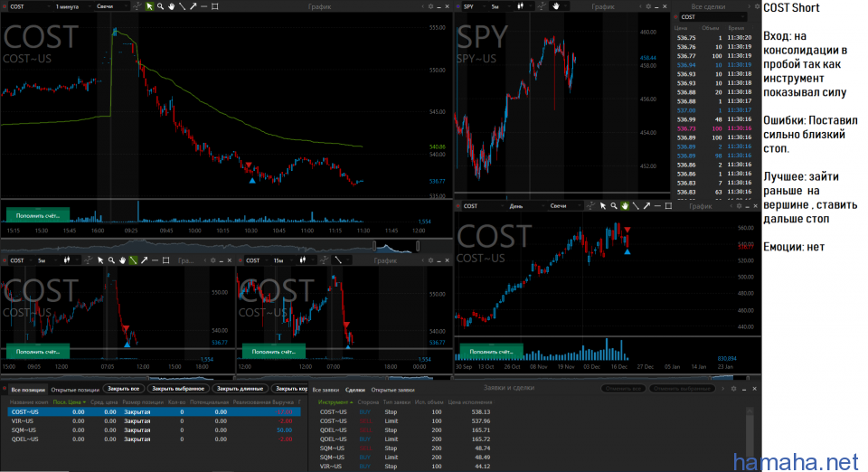The width and height of the screenshot is (868, 472).
Task: Select the line tool in the COST 15м chart
Action: (338, 260)
